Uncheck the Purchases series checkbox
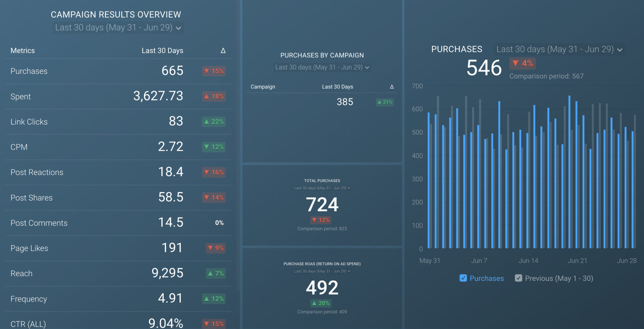Viewport: 644px width, 329px height. point(463,278)
